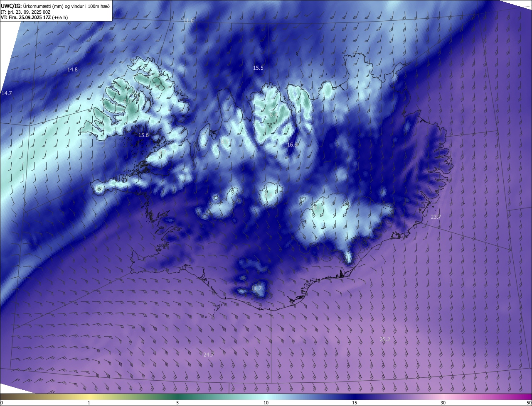532x406 pixels.
Task: Click the colour scale label 5
Action: 177,403
